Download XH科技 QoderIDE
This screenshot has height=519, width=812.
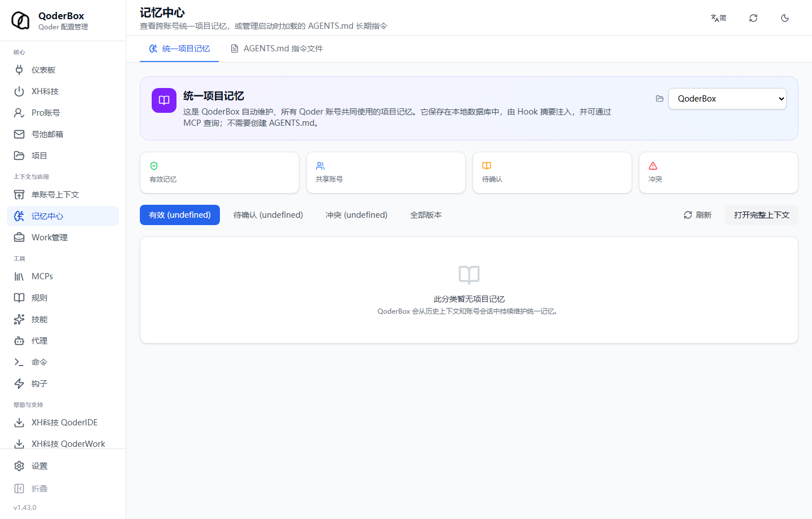(x=63, y=423)
